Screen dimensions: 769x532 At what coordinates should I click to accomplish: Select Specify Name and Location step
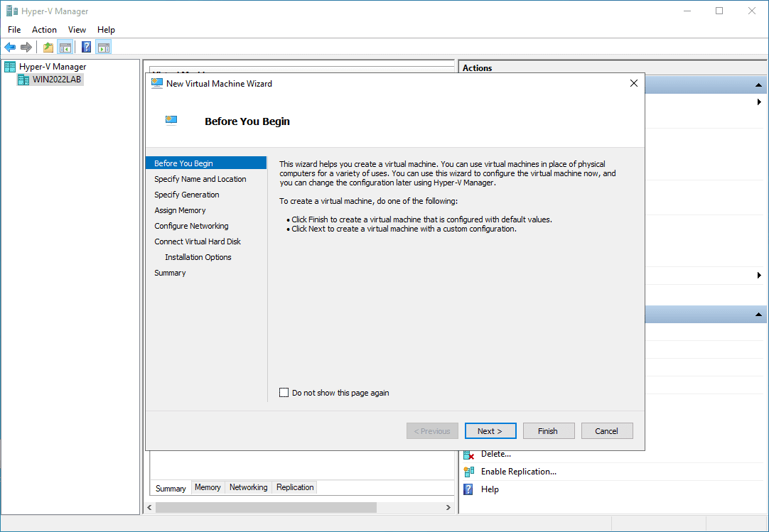pos(200,179)
